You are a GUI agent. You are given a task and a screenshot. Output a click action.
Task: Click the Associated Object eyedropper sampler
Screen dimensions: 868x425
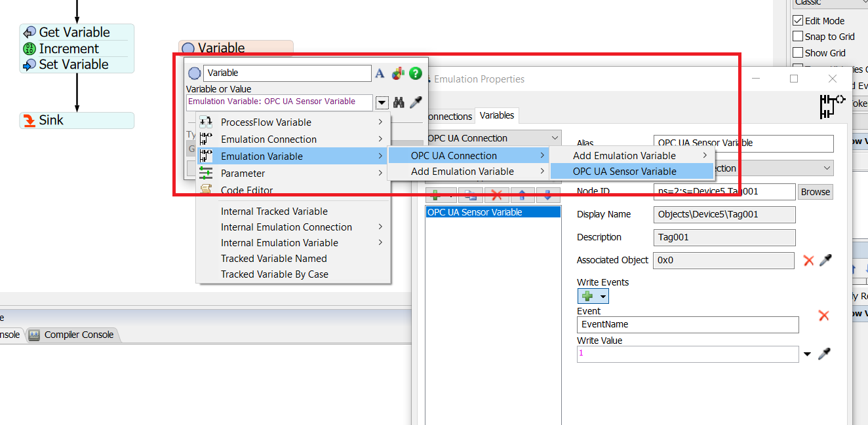(826, 261)
